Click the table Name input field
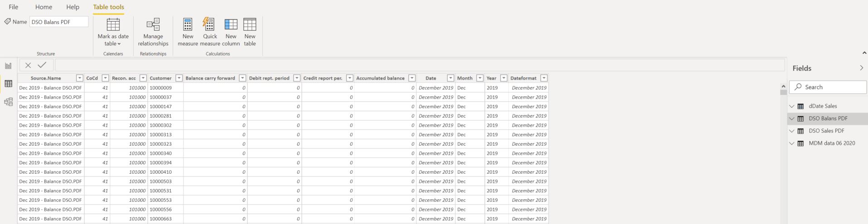 (x=59, y=22)
